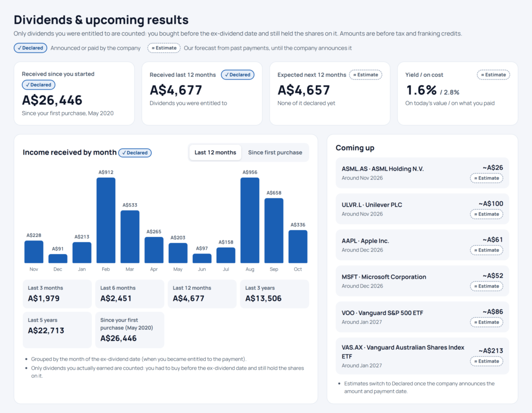Click the Estimate badge in the VAS.AX row

pyautogui.click(x=486, y=361)
